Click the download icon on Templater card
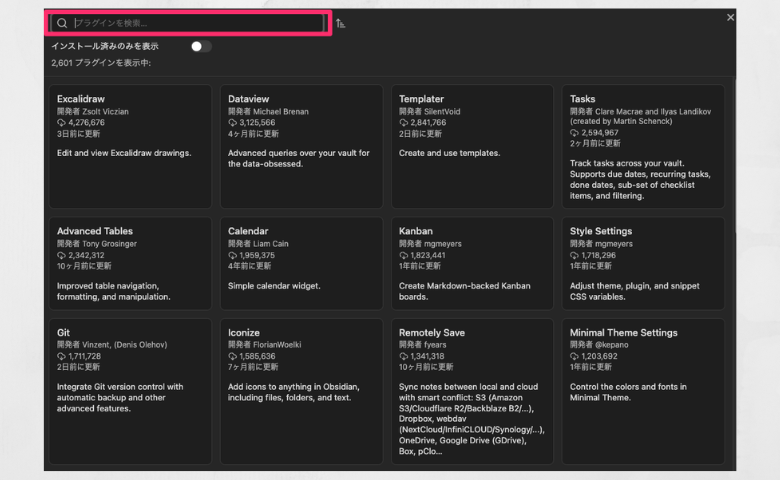Image resolution: width=780 pixels, height=480 pixels. (x=403, y=122)
